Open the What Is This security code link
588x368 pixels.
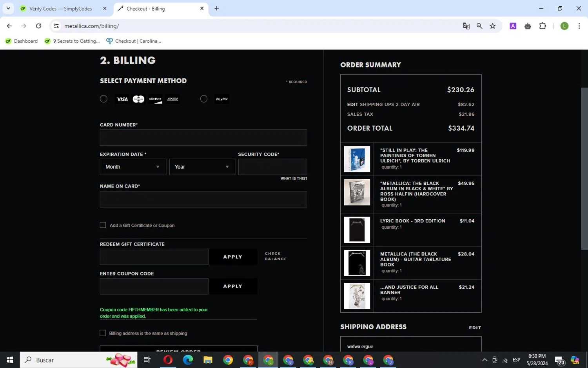coord(294,179)
